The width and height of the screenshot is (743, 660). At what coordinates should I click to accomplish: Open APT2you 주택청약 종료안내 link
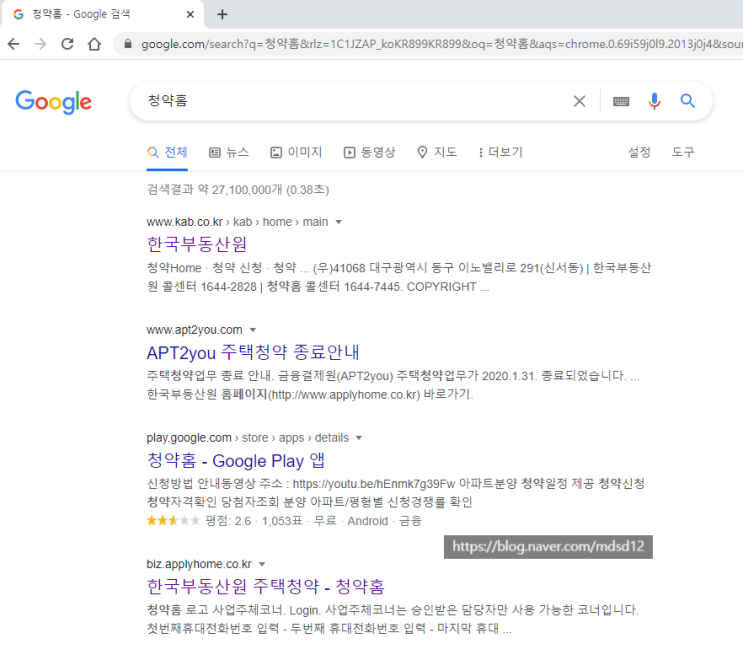coord(253,353)
